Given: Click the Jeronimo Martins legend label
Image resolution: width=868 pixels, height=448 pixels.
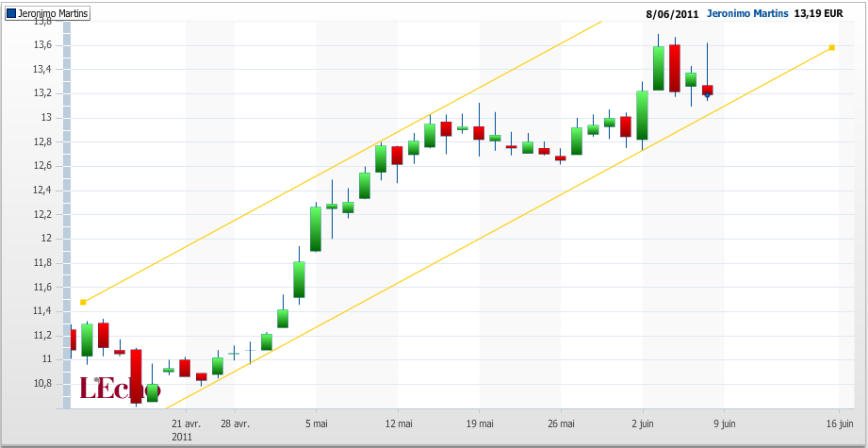Looking at the screenshot, I should pos(53,13).
